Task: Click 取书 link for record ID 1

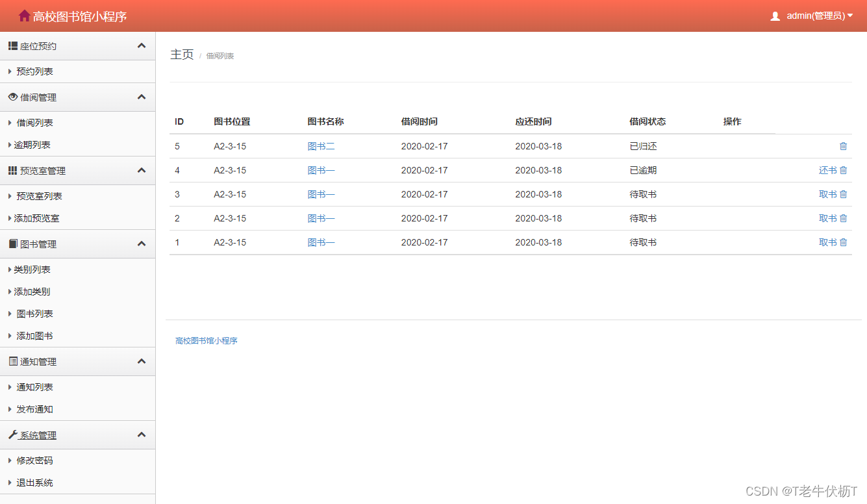Action: point(827,242)
